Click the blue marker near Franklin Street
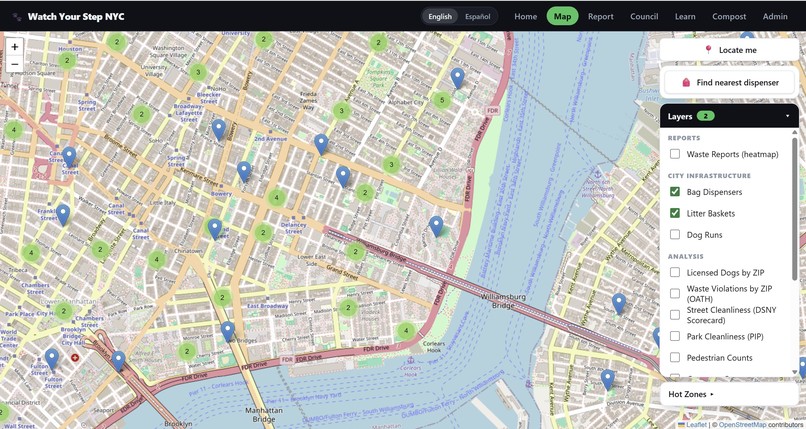This screenshot has height=429, width=806. (63, 215)
